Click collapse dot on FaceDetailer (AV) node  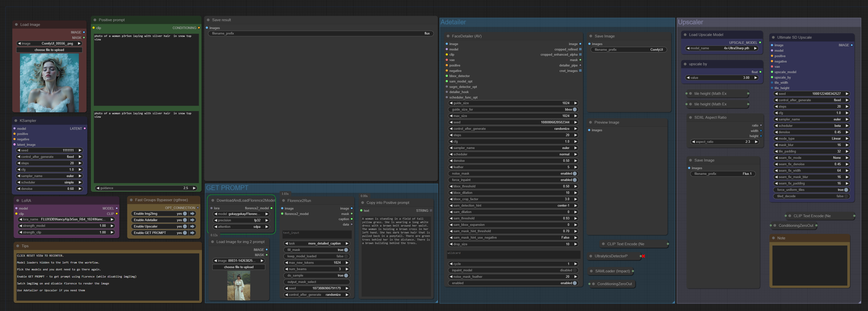pos(448,36)
